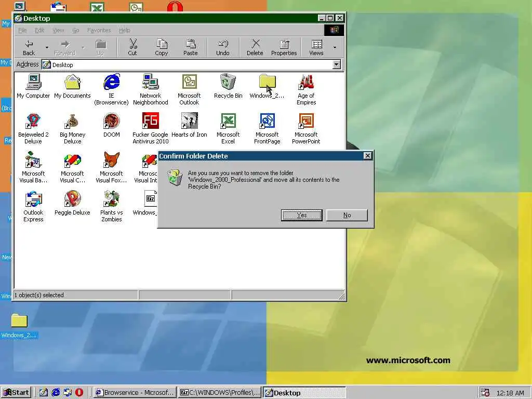This screenshot has height=399, width=532.
Task: Select the Microsoft Visual C++ shortcut
Action: [x=72, y=167]
